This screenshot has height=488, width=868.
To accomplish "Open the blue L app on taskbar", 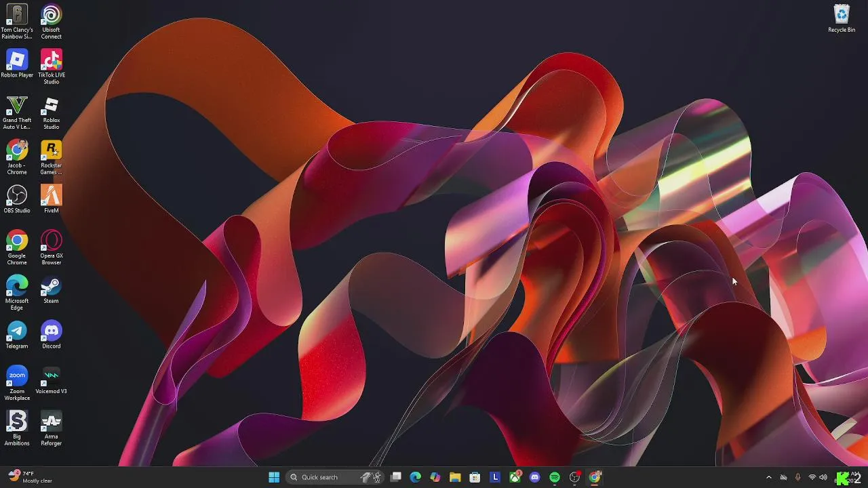I will (x=495, y=477).
